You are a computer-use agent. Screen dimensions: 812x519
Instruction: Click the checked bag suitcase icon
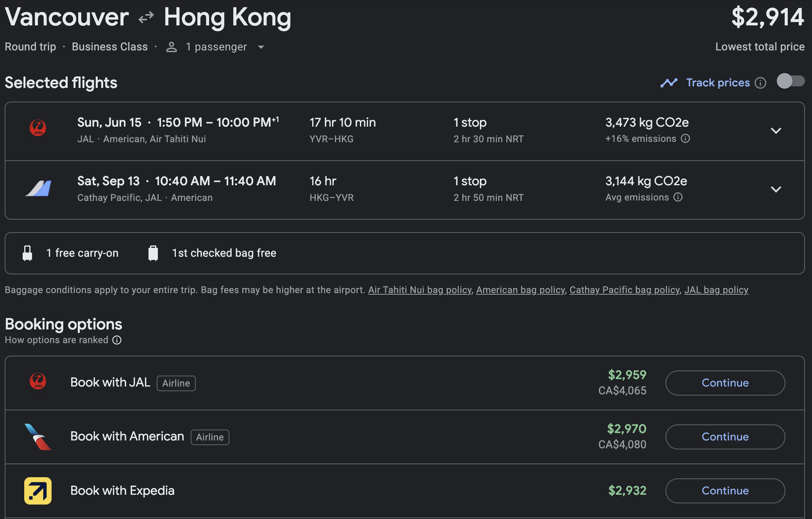(153, 253)
